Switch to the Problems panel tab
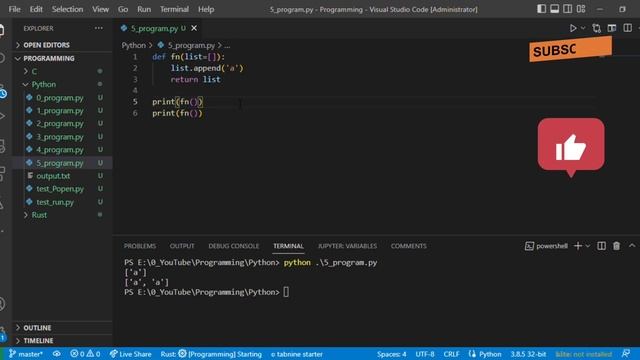The height and width of the screenshot is (360, 640). (x=140, y=246)
